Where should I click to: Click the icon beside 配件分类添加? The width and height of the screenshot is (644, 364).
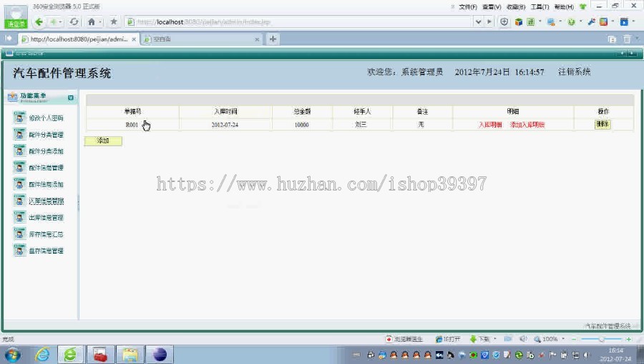19,151
